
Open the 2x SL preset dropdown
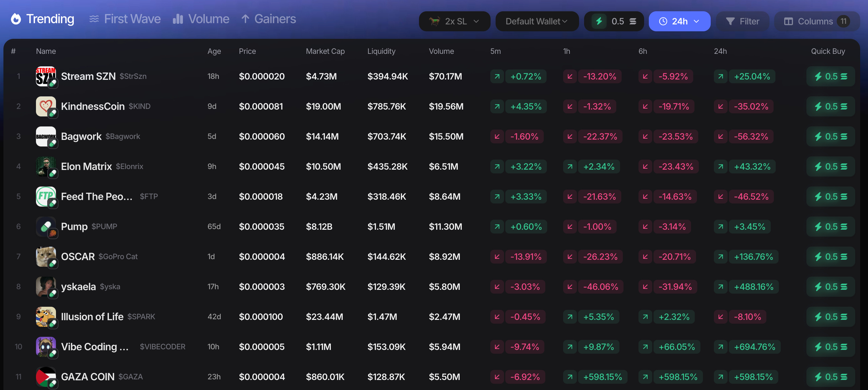tap(454, 21)
